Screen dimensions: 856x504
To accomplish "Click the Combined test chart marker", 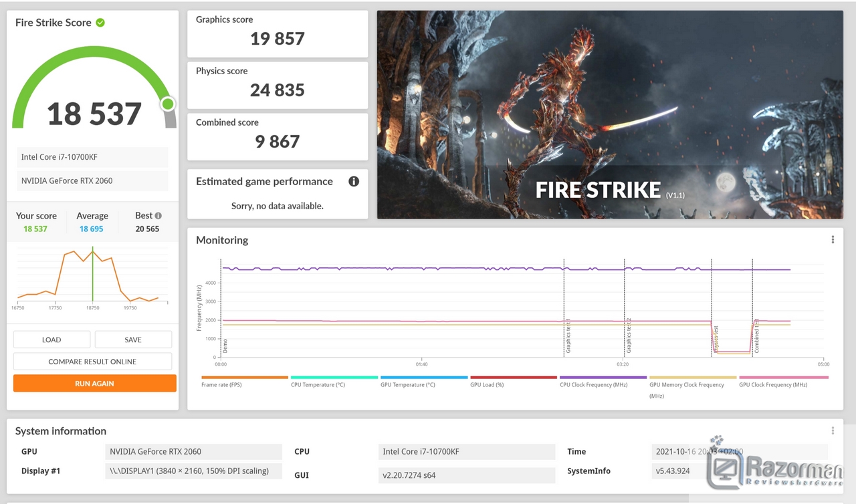I will tap(756, 336).
